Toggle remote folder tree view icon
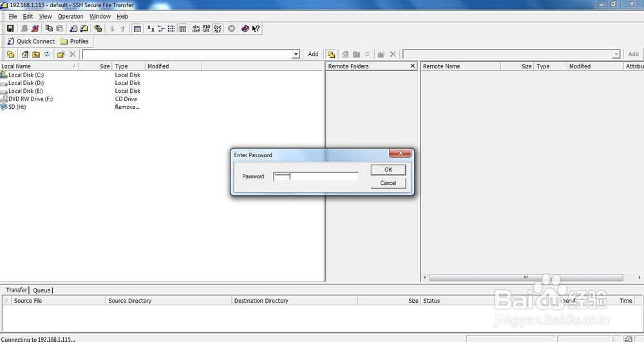This screenshot has height=342, width=644. (x=331, y=54)
